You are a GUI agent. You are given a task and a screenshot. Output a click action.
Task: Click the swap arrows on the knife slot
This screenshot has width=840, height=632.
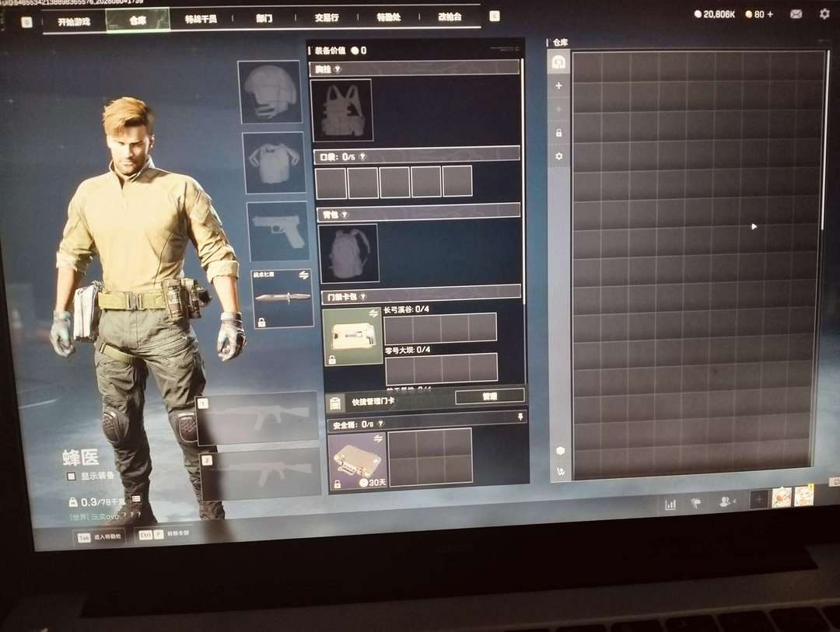click(x=304, y=274)
